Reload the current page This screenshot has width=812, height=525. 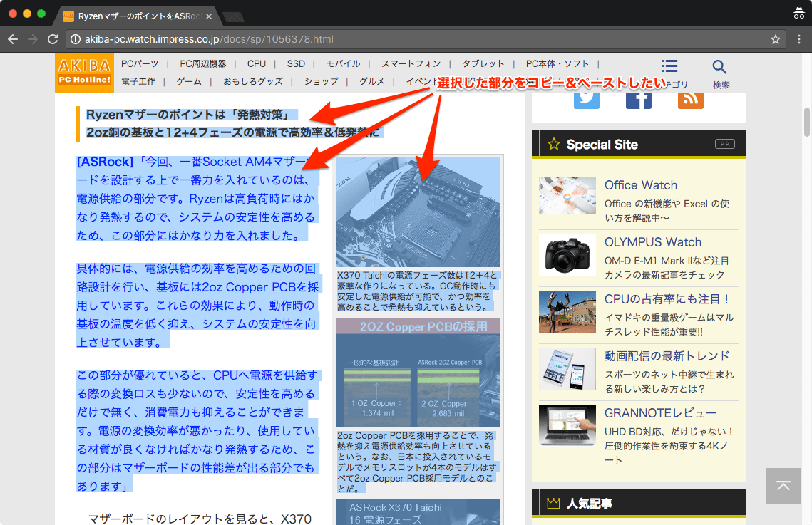click(x=52, y=39)
